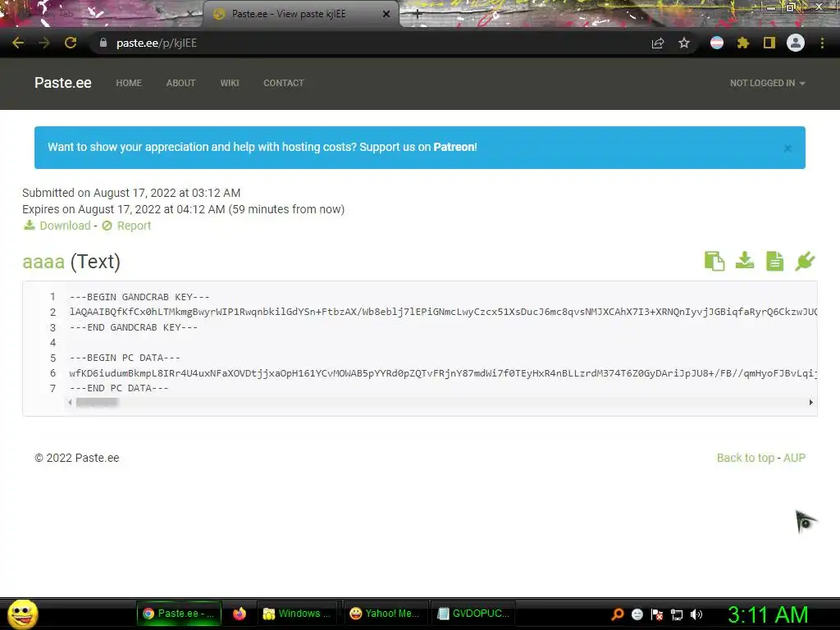Open the AUP link in footer
This screenshot has width=840, height=630.
pos(794,458)
